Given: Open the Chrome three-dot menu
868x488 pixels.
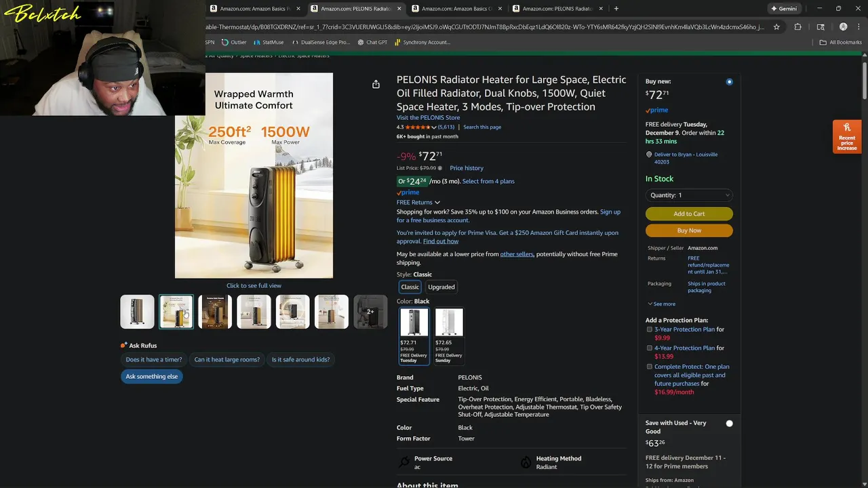Looking at the screenshot, I should 859,27.
